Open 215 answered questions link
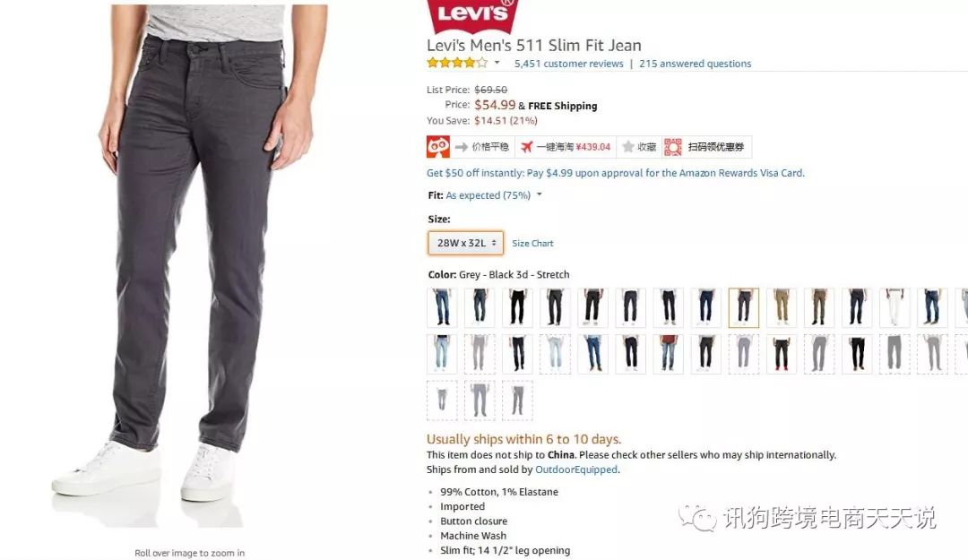The height and width of the screenshot is (560, 968). pyautogui.click(x=696, y=64)
